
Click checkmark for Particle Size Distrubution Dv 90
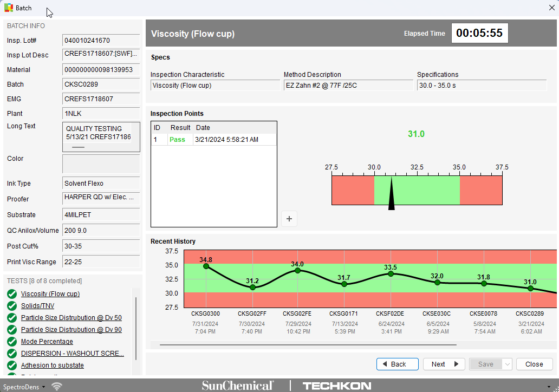[x=12, y=330]
